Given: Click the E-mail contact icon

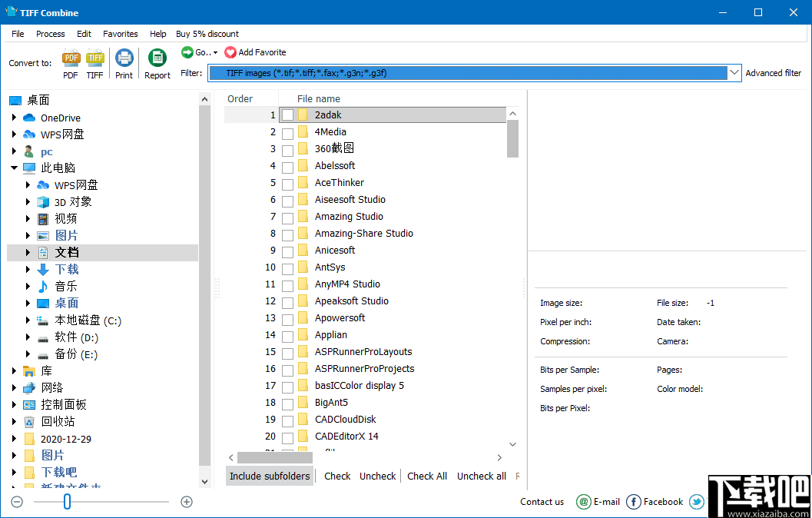Looking at the screenshot, I should click(x=584, y=501).
